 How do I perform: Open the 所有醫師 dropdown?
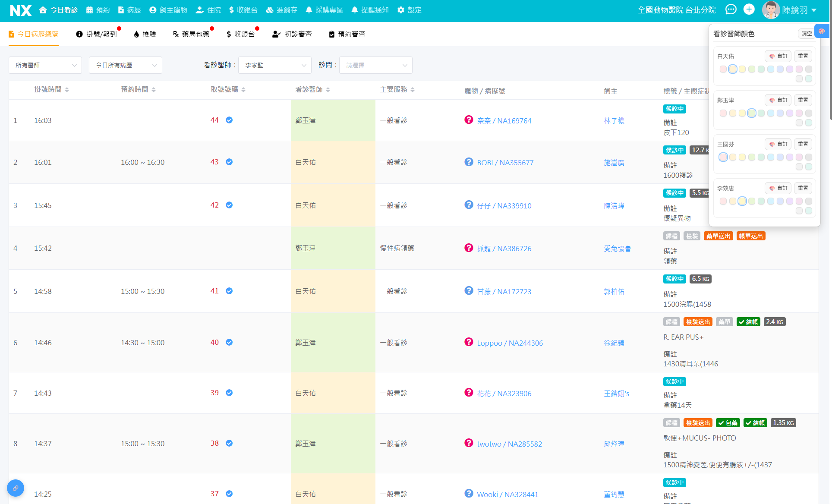tap(45, 65)
